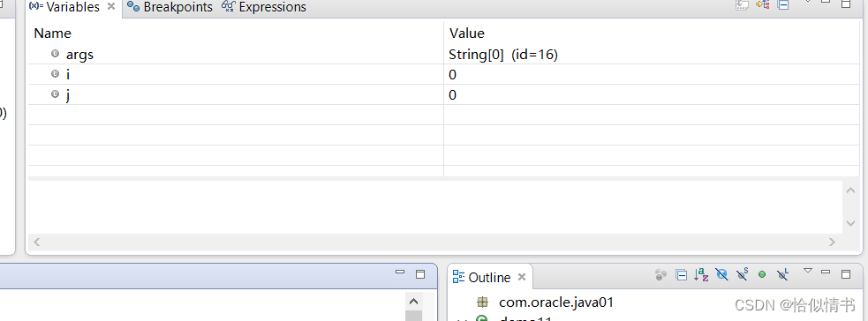Collapse all items in Outline view
The width and height of the screenshot is (868, 321).
pyautogui.click(x=682, y=274)
